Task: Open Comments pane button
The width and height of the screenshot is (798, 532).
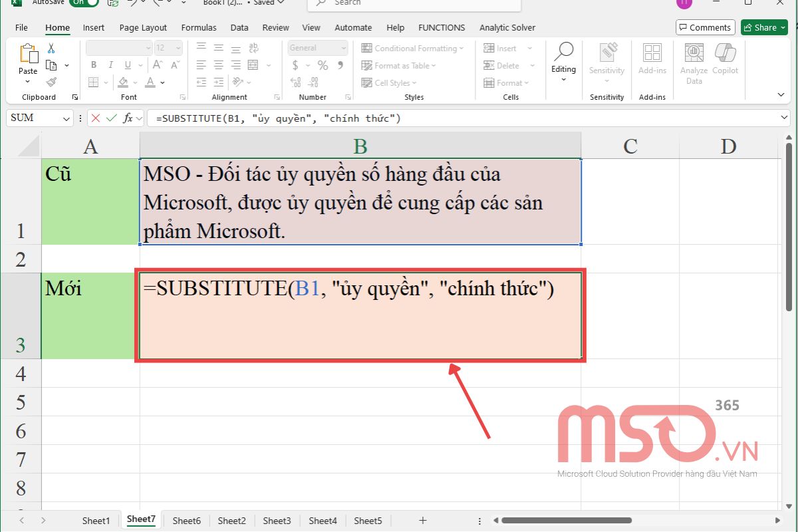Action: click(x=705, y=27)
